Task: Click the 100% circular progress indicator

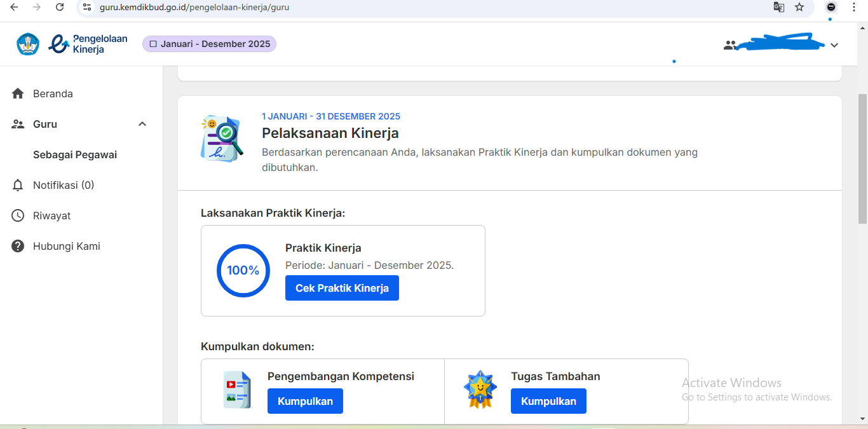Action: (243, 270)
